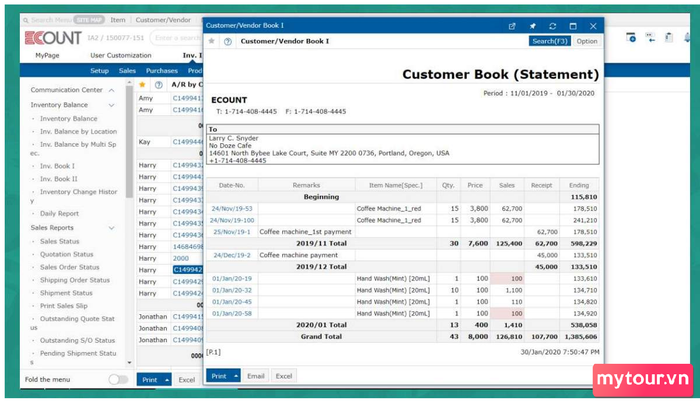Open transaction 01/Jan/20-58 link
Viewport: 700px width, 405px height.
232,313
